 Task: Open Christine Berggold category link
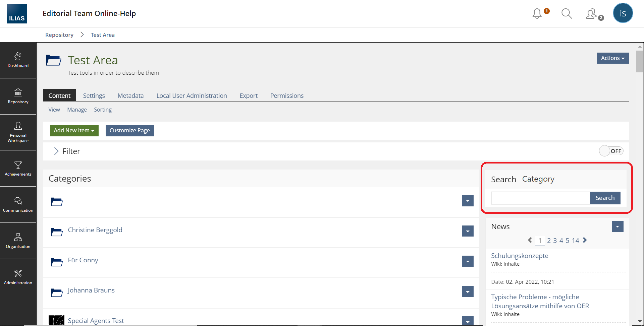tap(95, 230)
